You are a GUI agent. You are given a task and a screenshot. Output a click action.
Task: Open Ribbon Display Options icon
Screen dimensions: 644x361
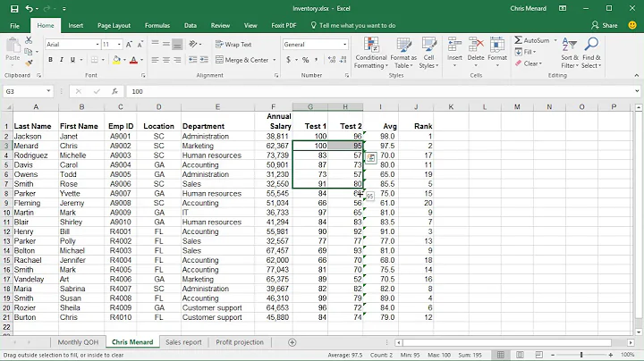pyautogui.click(x=563, y=9)
